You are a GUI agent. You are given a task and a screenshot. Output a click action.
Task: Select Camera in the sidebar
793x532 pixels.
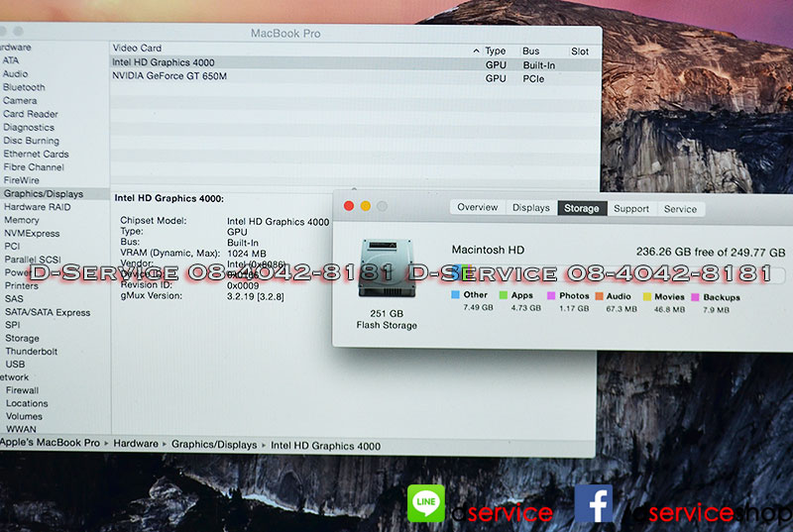20,100
